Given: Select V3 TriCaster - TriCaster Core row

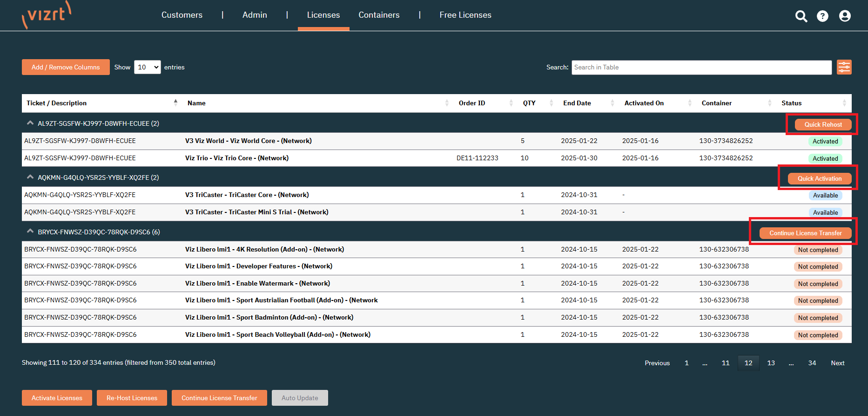Looking at the screenshot, I should click(x=437, y=195).
